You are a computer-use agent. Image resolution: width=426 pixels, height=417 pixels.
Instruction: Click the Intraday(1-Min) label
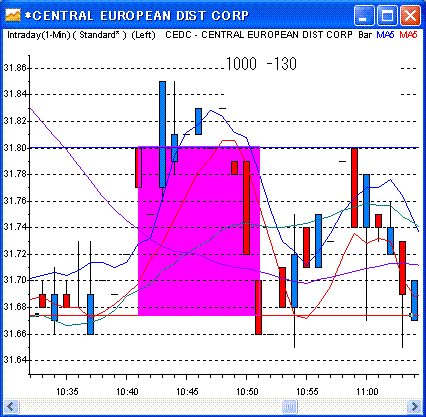pos(39,35)
